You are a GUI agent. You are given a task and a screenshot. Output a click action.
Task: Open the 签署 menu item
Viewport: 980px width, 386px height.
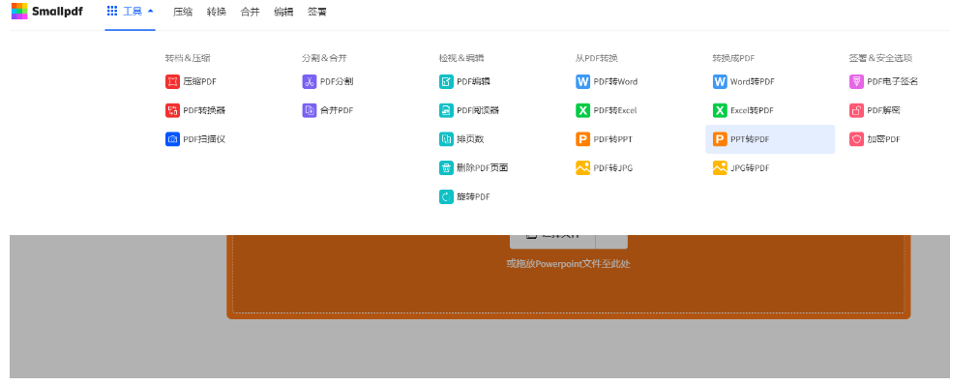click(317, 12)
